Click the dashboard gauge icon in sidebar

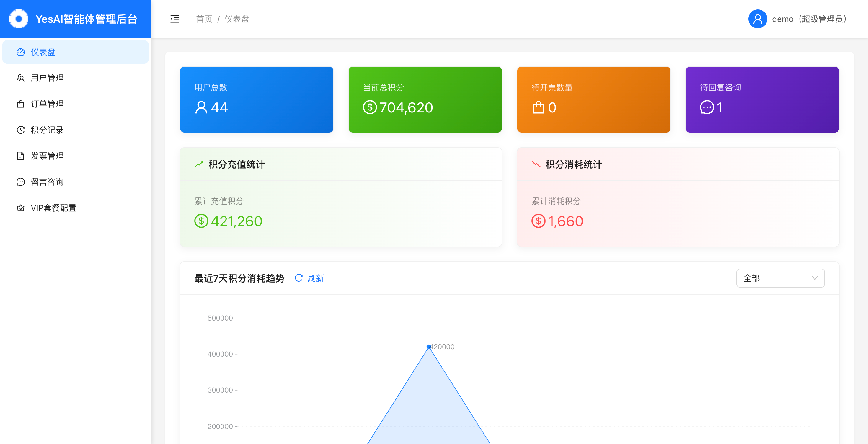21,52
